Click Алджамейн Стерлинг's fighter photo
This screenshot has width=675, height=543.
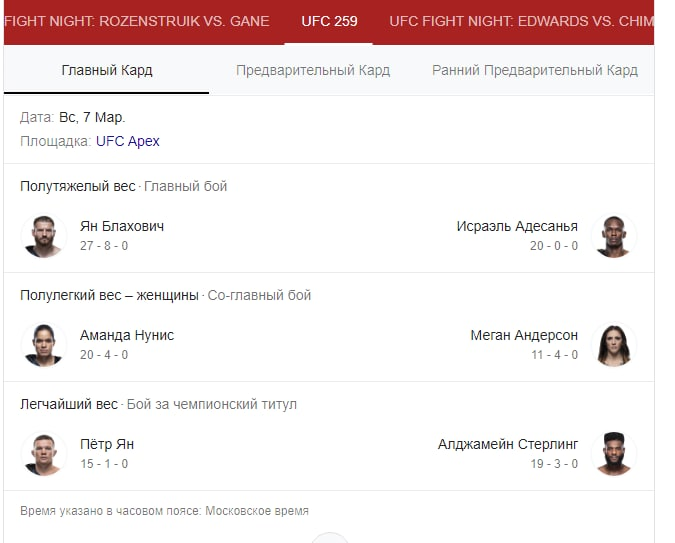click(613, 454)
